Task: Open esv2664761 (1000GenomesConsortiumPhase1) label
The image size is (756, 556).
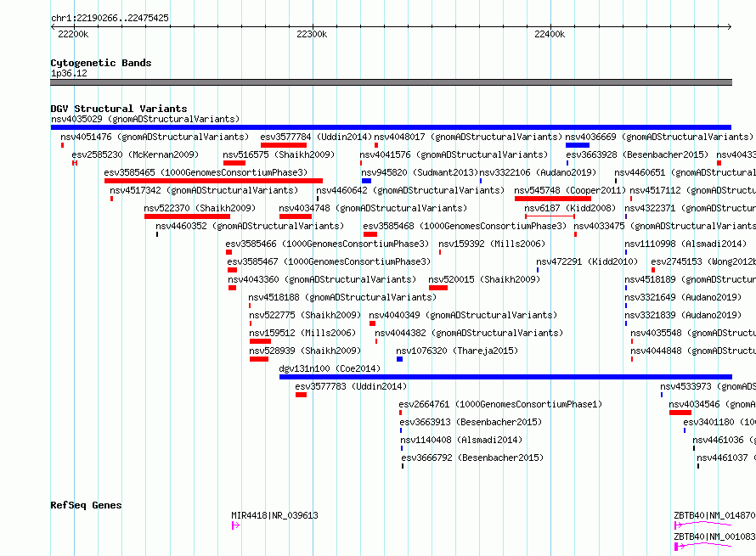Action: 500,404
